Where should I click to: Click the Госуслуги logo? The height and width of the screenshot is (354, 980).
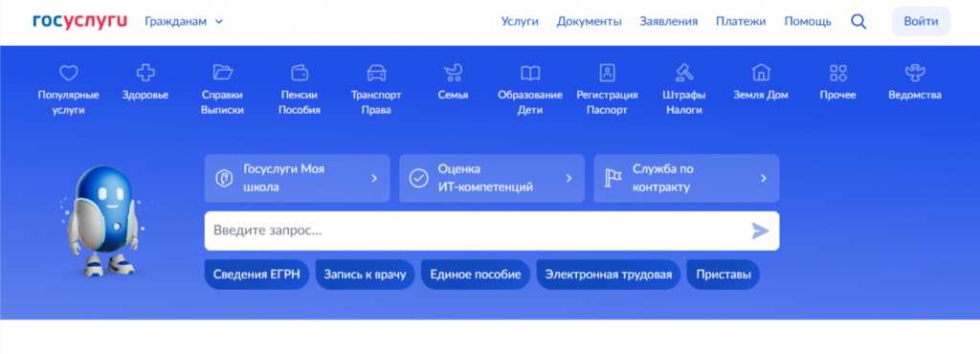tap(79, 21)
